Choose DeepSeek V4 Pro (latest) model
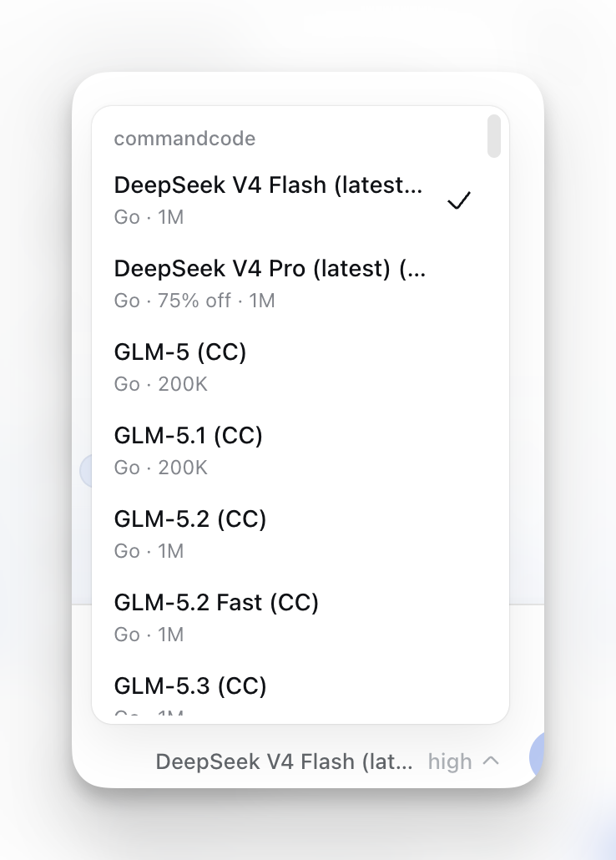Image resolution: width=616 pixels, height=860 pixels. 300,284
